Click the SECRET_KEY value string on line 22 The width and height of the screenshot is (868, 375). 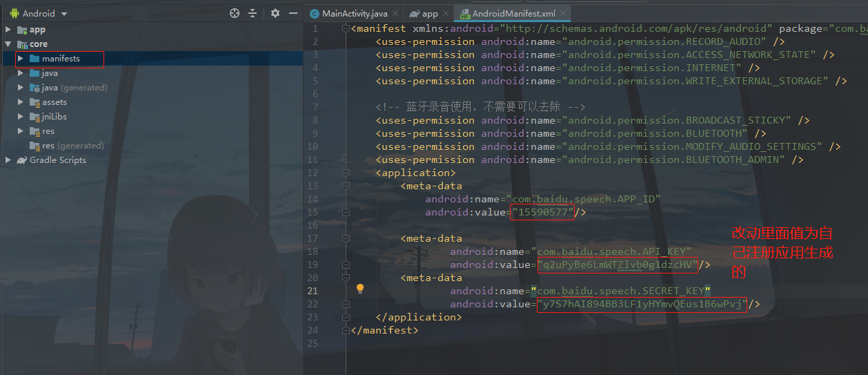tap(642, 304)
